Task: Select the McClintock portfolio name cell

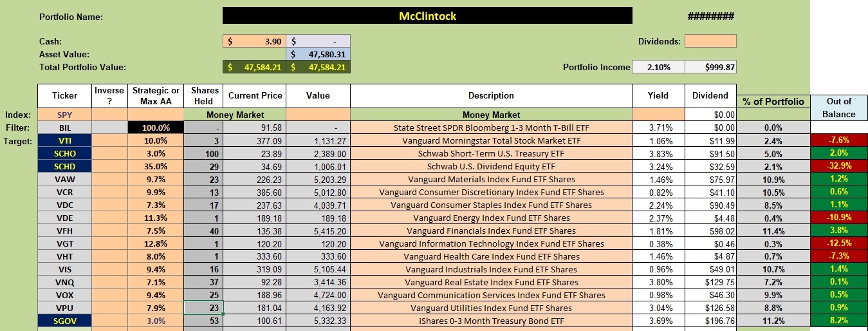Action: 427,16
